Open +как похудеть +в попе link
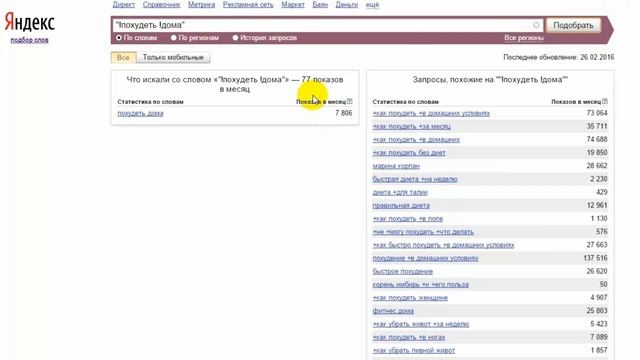Image resolution: width=640 pixels, height=360 pixels. [x=408, y=219]
